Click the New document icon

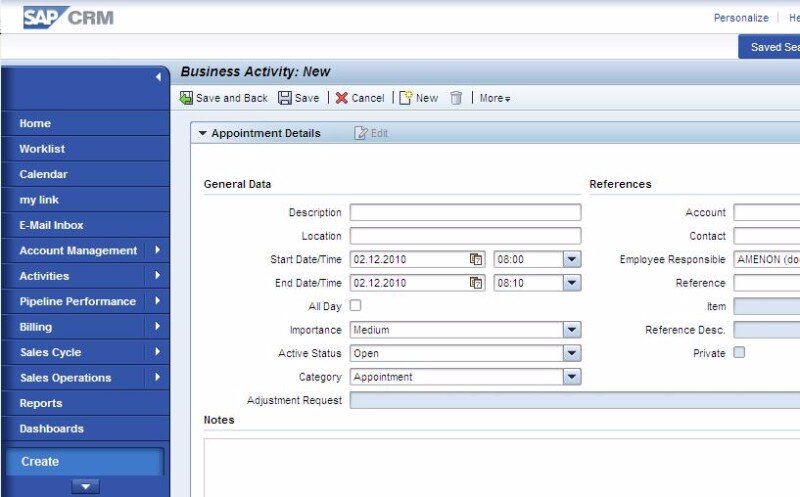tap(406, 98)
